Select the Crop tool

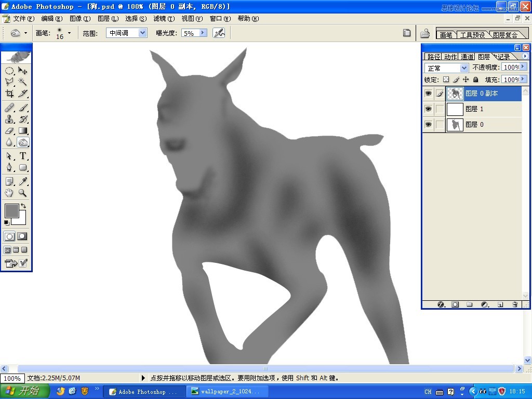9,94
